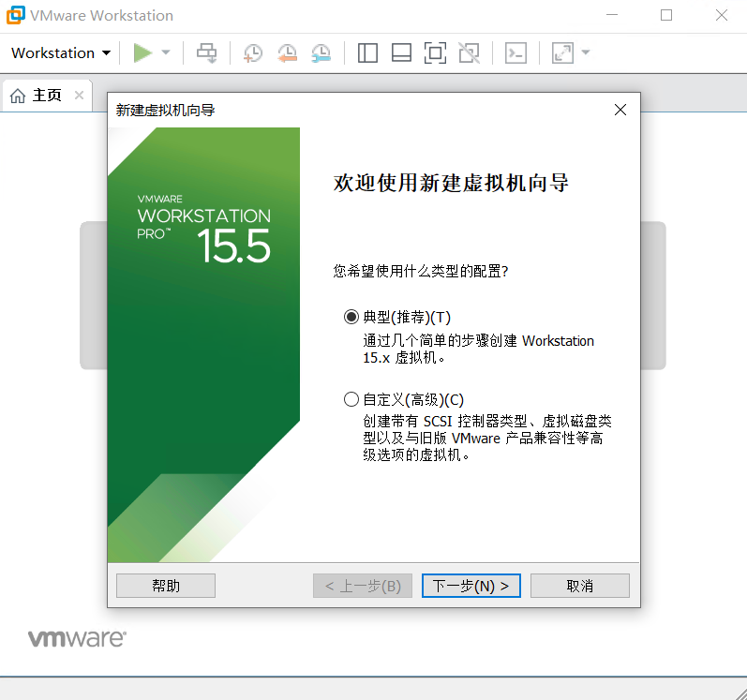
Task: Close the VMware Workstation main window
Action: pyautogui.click(x=722, y=15)
